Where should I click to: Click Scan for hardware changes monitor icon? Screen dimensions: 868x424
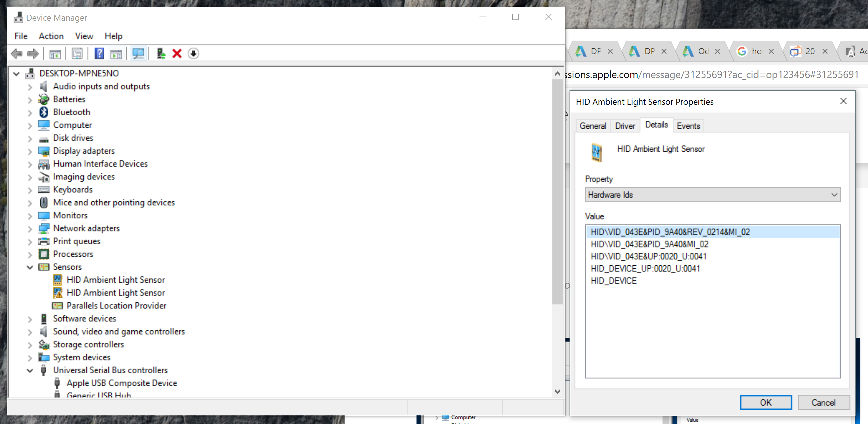[138, 54]
